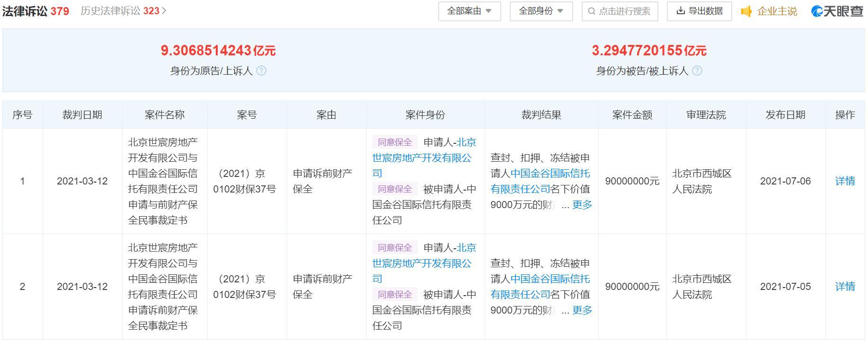Screen dimensions: 868x341
Task: Open 详情 for row 2
Action: 845,287
